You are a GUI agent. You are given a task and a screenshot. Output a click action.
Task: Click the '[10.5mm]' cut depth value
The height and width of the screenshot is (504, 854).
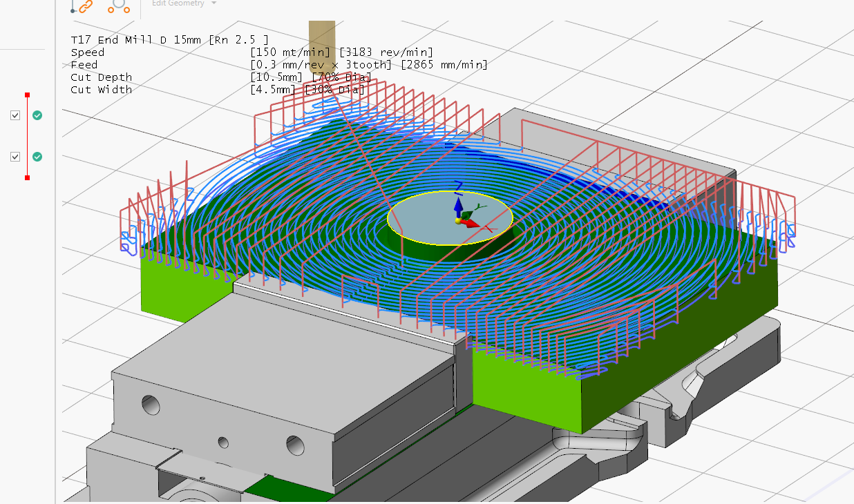(278, 77)
